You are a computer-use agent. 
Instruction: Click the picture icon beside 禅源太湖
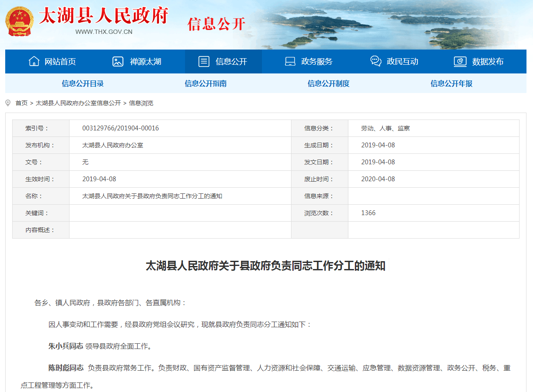(x=118, y=61)
